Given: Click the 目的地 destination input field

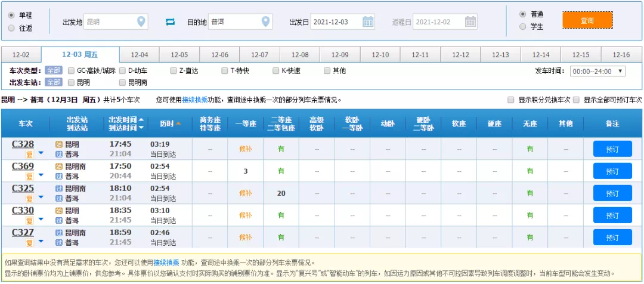Looking at the screenshot, I should click(x=234, y=22).
